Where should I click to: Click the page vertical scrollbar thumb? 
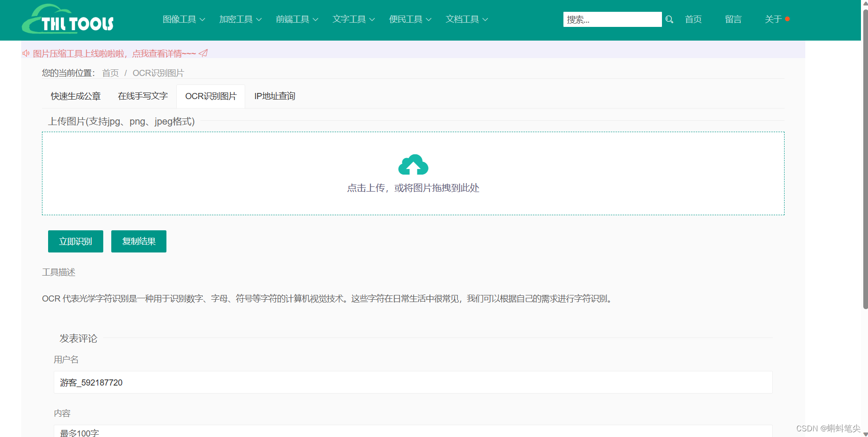point(865,159)
